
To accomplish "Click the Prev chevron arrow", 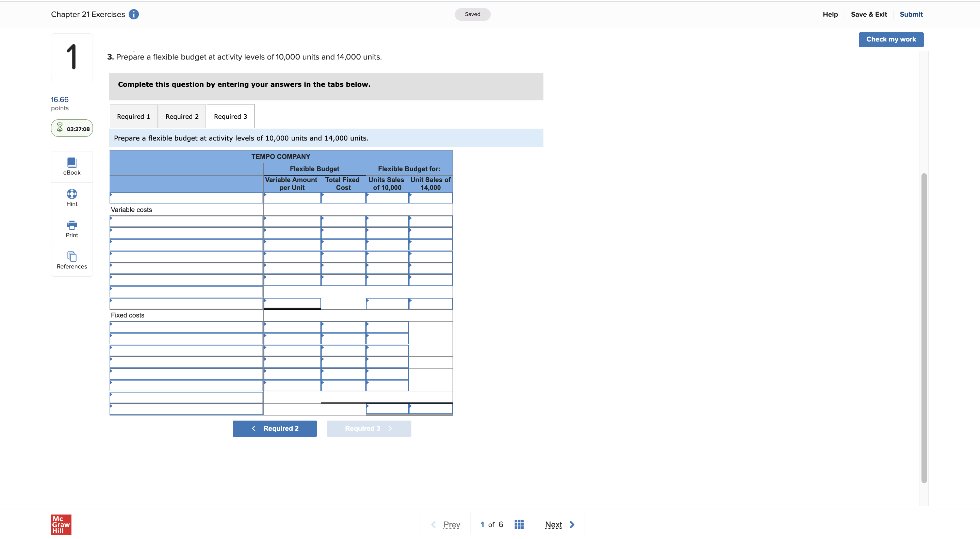I will [433, 524].
